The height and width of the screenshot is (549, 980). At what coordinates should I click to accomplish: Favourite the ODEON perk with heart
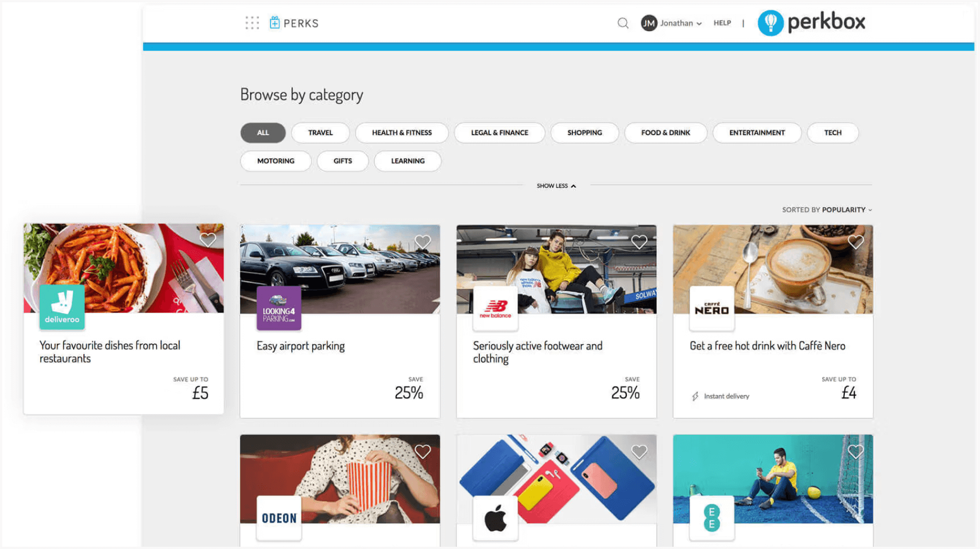[423, 451]
